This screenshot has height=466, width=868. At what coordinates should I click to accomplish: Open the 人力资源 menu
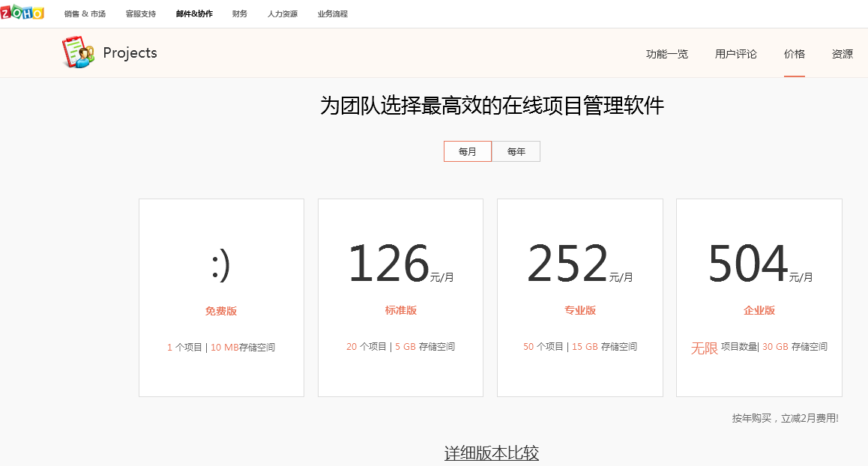click(x=283, y=14)
